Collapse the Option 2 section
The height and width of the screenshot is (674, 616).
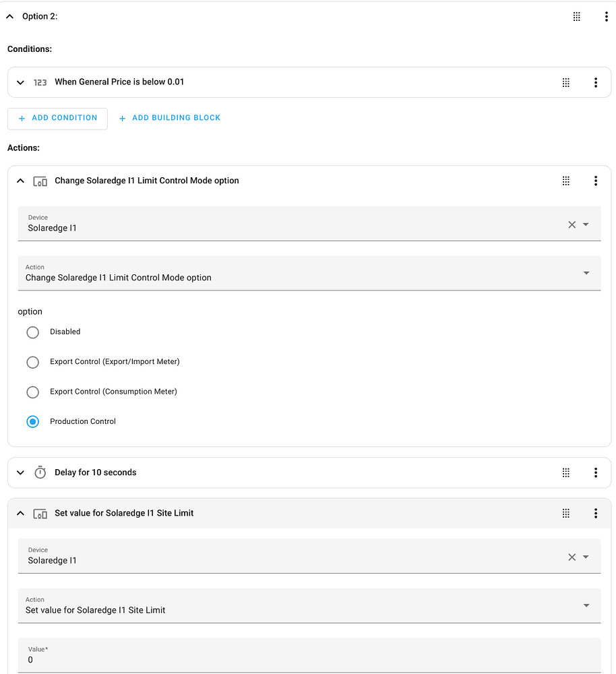click(x=10, y=17)
